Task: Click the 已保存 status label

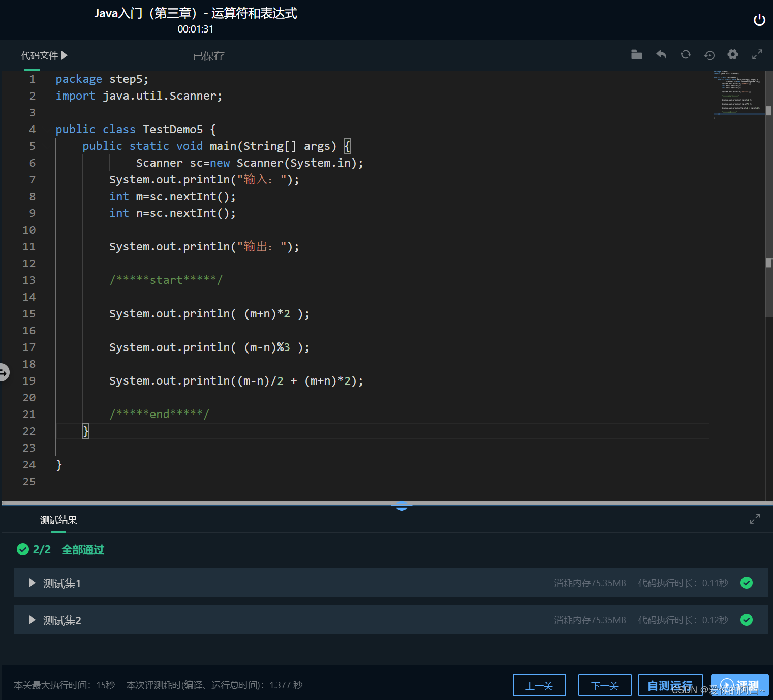Action: click(208, 56)
